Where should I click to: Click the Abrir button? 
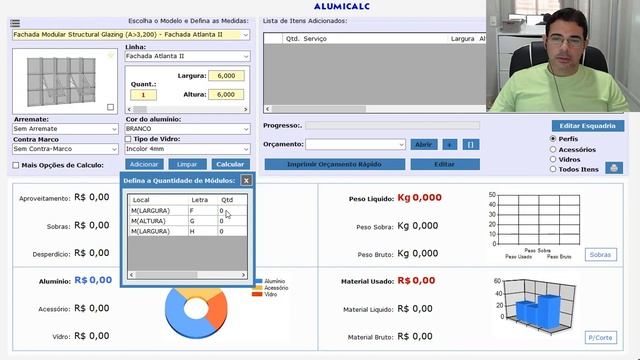pos(424,144)
